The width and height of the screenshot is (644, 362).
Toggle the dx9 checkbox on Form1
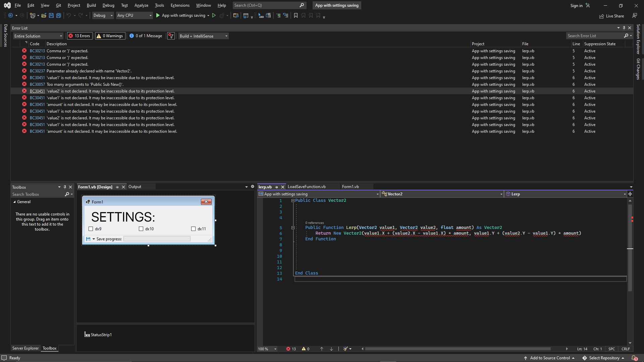[x=91, y=229]
